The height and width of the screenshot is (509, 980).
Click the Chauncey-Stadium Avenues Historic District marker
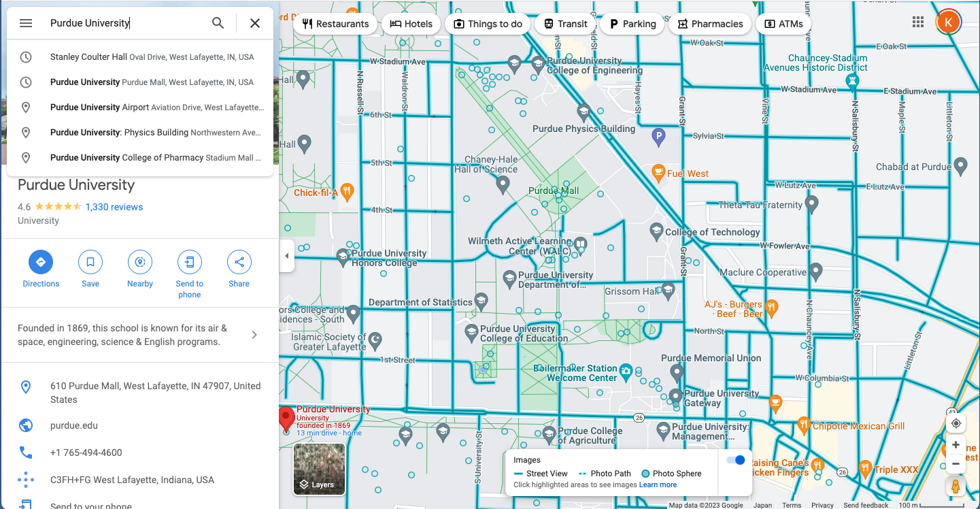pyautogui.click(x=852, y=82)
